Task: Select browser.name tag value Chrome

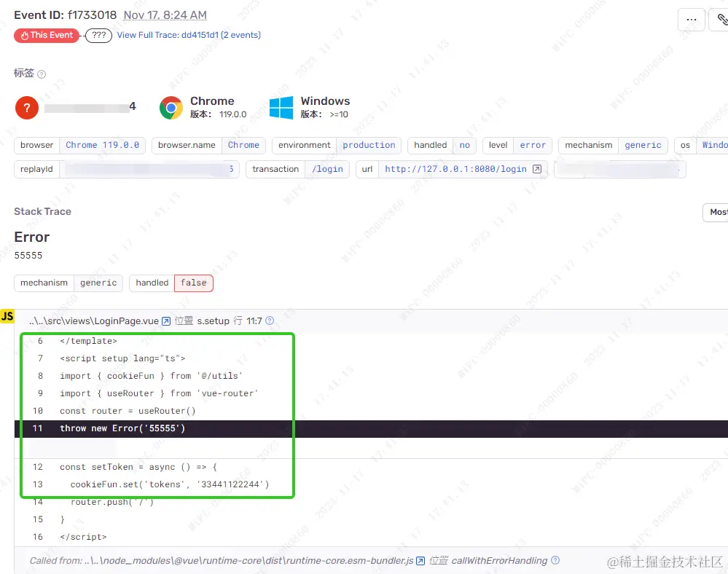Action: pos(243,145)
